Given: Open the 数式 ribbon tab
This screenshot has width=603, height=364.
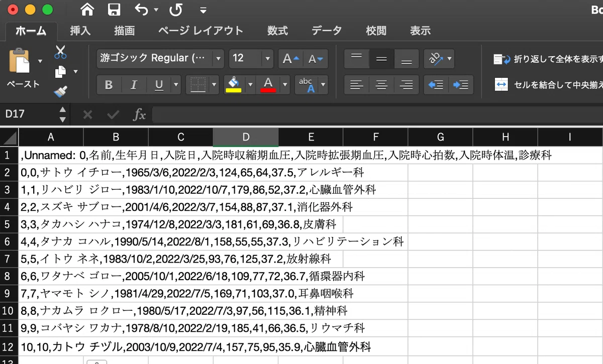Looking at the screenshot, I should click(277, 31).
